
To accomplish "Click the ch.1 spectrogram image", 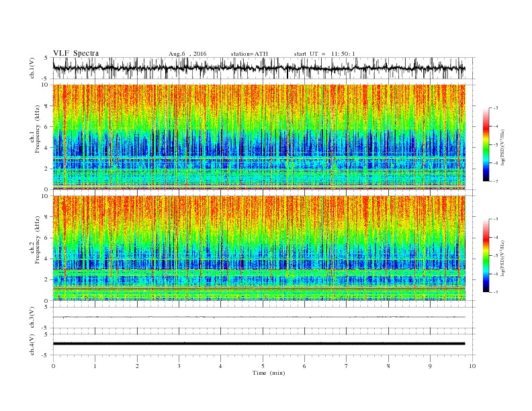I will pyautogui.click(x=259, y=137).
